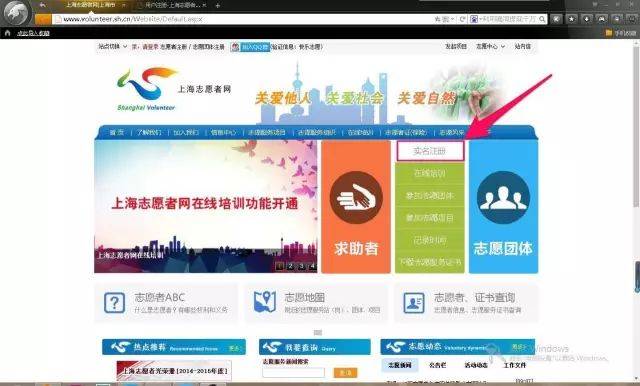Click the 热点推荐 section header
The height and width of the screenshot is (386, 640).
tap(174, 347)
